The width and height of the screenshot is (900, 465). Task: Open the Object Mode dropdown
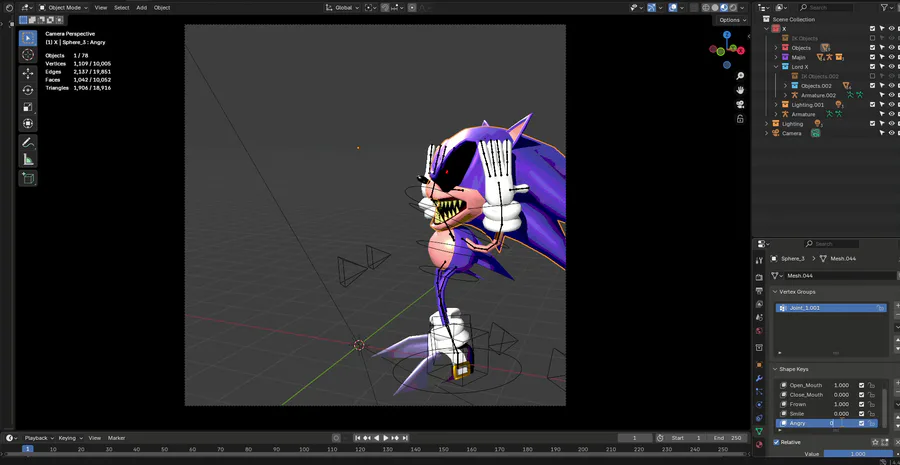[63, 7]
